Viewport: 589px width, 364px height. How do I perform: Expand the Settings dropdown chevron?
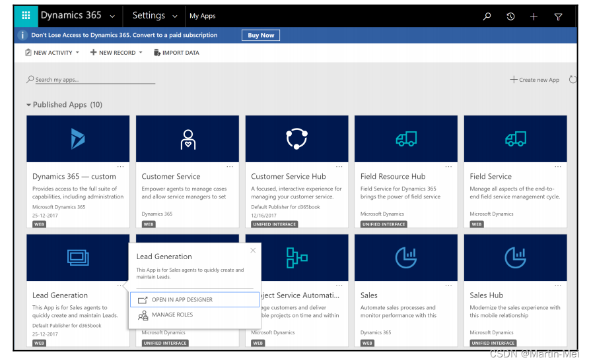tap(175, 16)
